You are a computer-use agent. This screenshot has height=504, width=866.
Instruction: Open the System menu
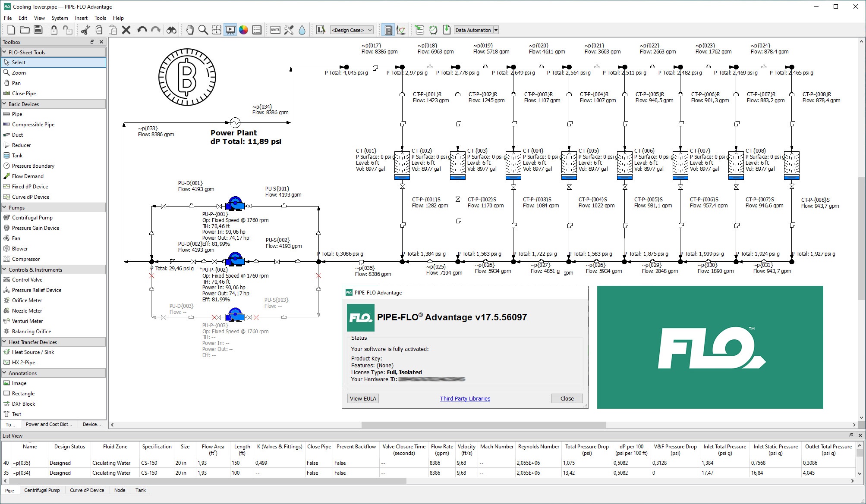[60, 18]
